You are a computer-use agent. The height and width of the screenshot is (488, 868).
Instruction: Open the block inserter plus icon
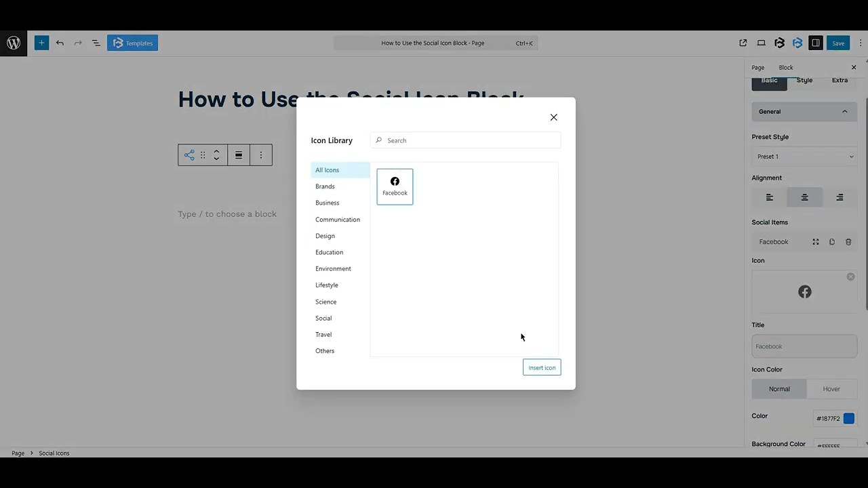point(41,43)
